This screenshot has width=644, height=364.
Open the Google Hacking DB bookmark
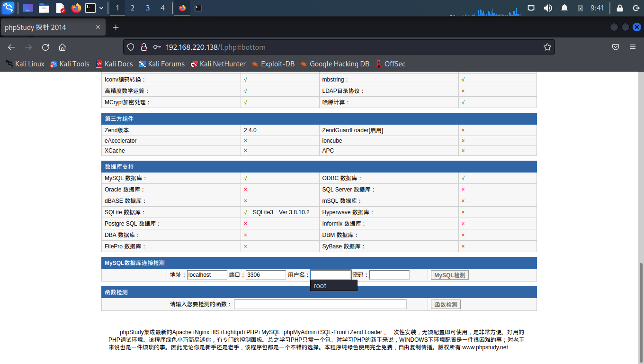click(x=334, y=64)
